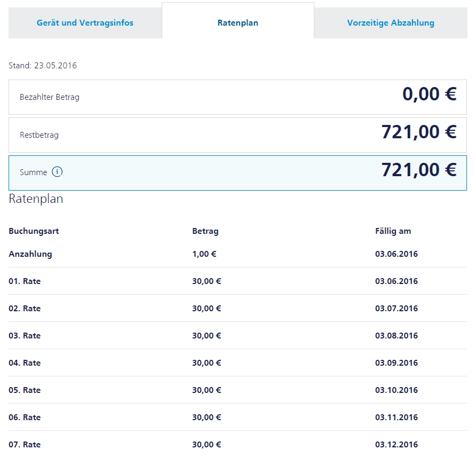Select the Ratenplan tab
Viewport: 476px width, 457px height.
(x=237, y=23)
